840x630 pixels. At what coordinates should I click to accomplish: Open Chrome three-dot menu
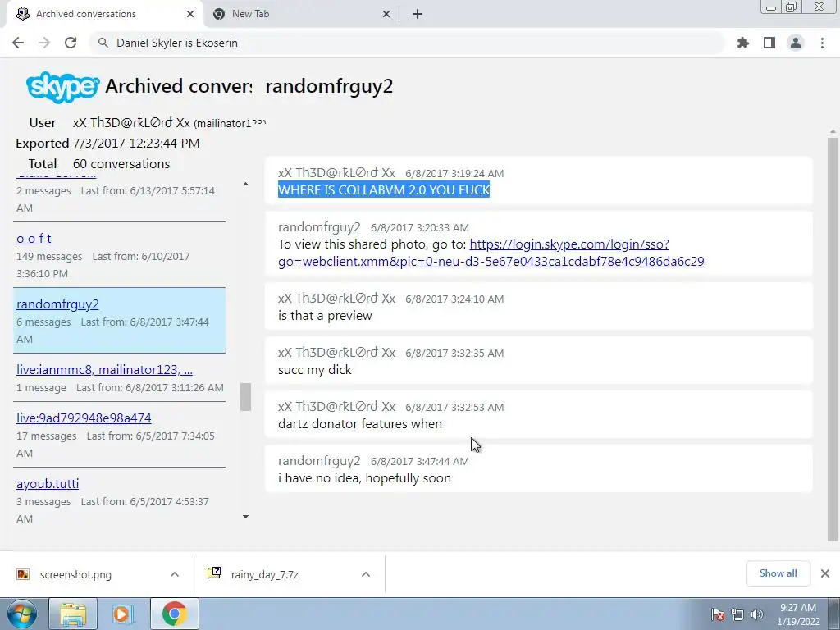pos(822,43)
